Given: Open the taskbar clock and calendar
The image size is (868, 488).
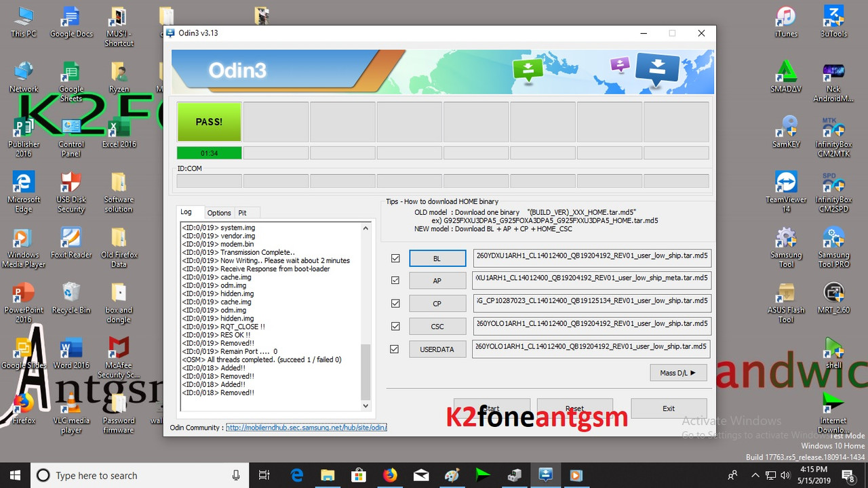Looking at the screenshot, I should point(813,475).
